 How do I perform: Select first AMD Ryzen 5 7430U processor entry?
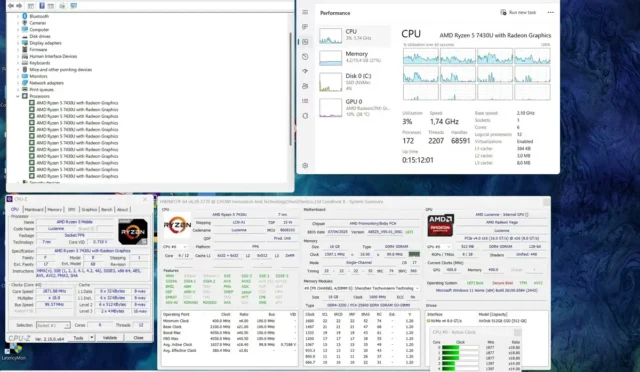click(77, 103)
